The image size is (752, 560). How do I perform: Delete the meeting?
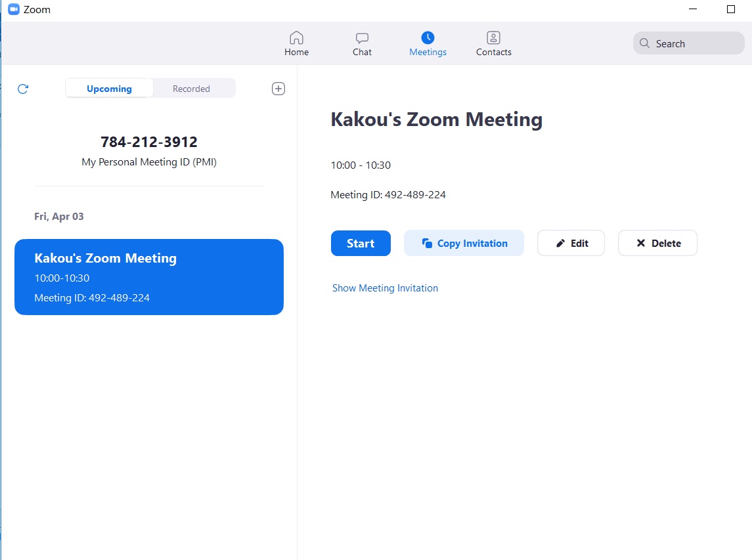[657, 243]
